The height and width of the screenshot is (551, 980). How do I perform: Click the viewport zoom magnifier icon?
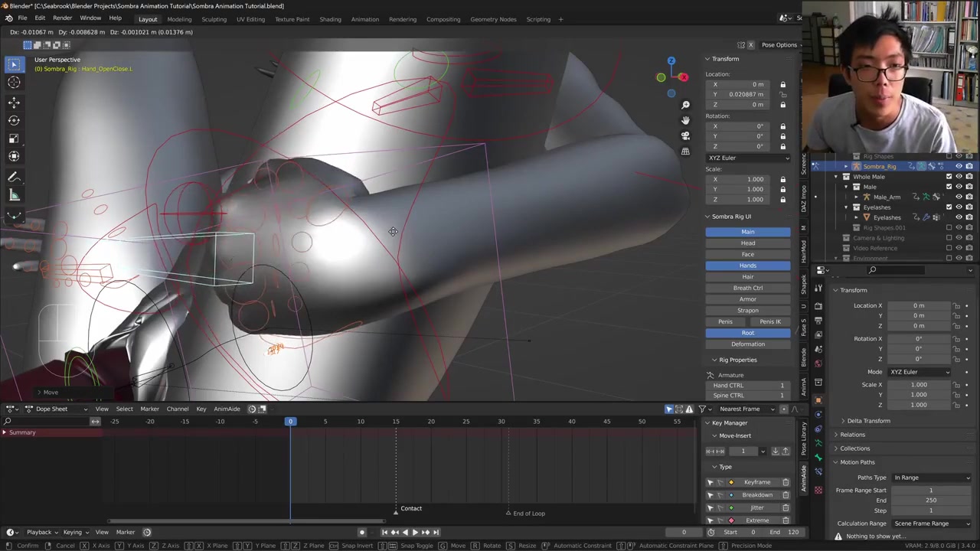pyautogui.click(x=685, y=105)
